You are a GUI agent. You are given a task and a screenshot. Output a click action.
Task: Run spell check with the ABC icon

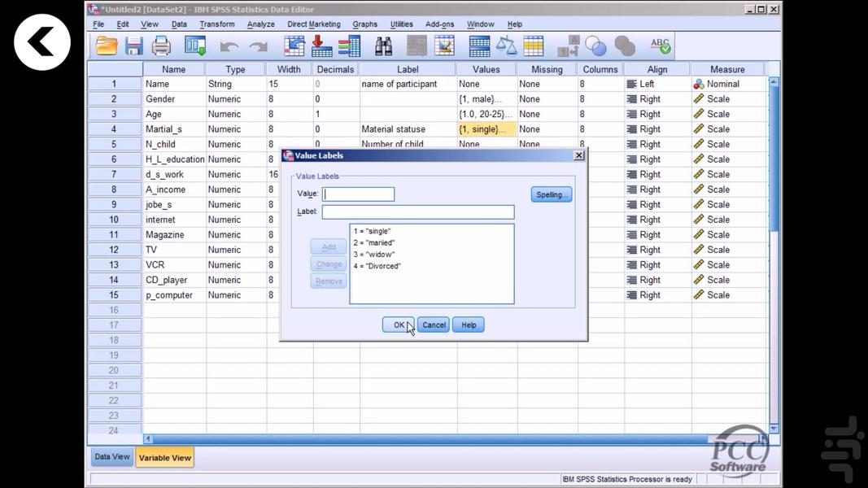pos(660,46)
